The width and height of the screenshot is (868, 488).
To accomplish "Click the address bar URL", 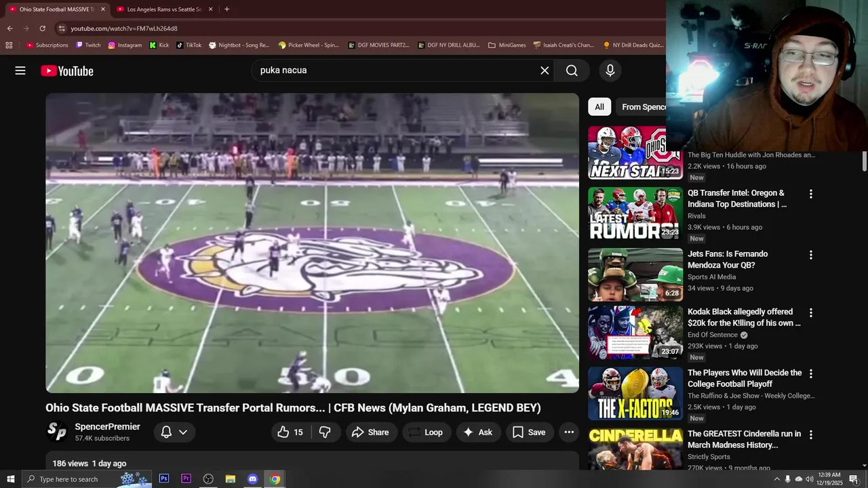I will point(124,28).
